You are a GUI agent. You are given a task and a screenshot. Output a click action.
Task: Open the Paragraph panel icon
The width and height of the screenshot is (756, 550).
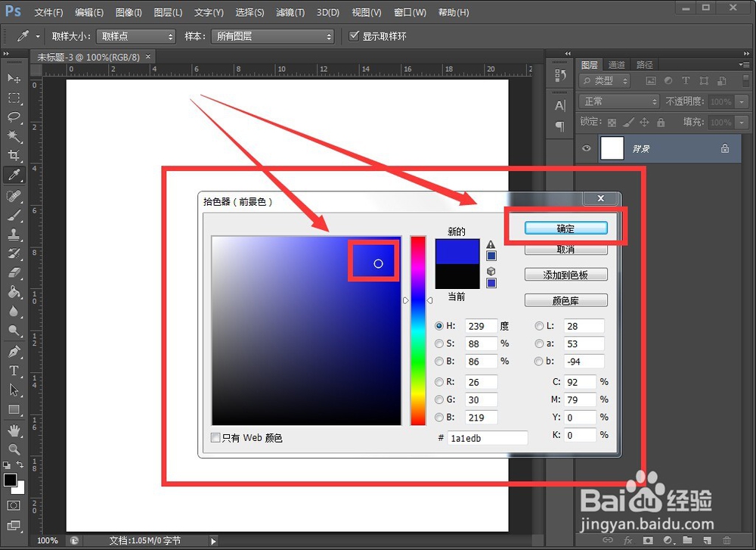559,126
